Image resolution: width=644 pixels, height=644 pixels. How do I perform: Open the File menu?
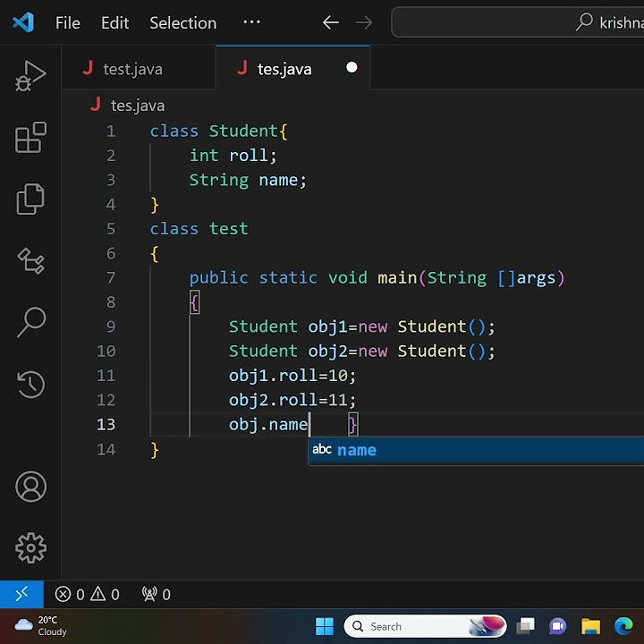tap(68, 23)
